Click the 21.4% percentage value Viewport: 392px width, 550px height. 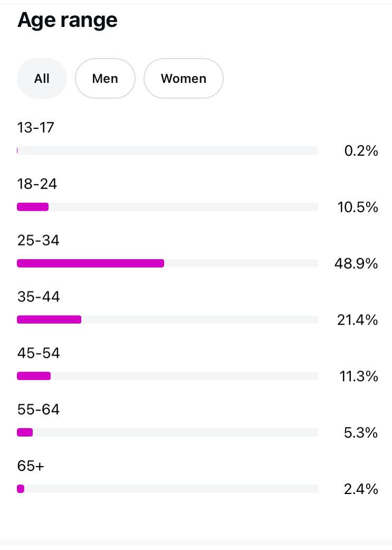[357, 320]
